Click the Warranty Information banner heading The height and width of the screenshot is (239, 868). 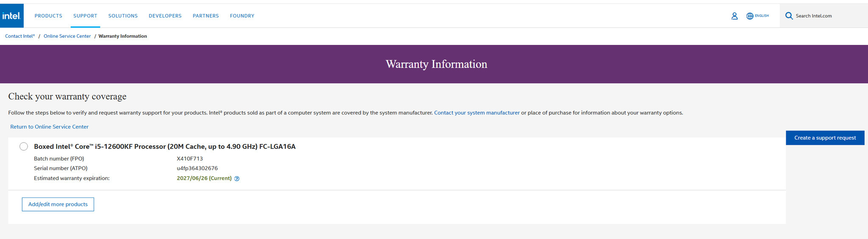(x=436, y=64)
